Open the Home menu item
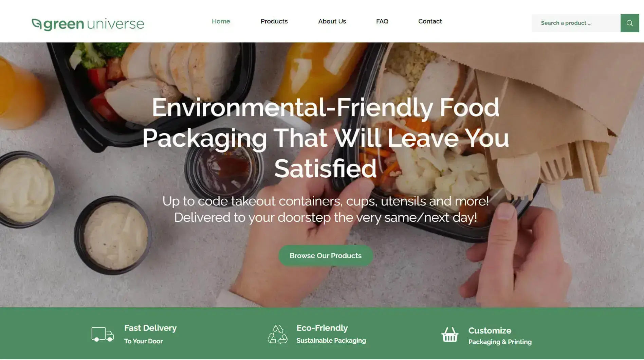This screenshot has width=644, height=360. pos(221,21)
